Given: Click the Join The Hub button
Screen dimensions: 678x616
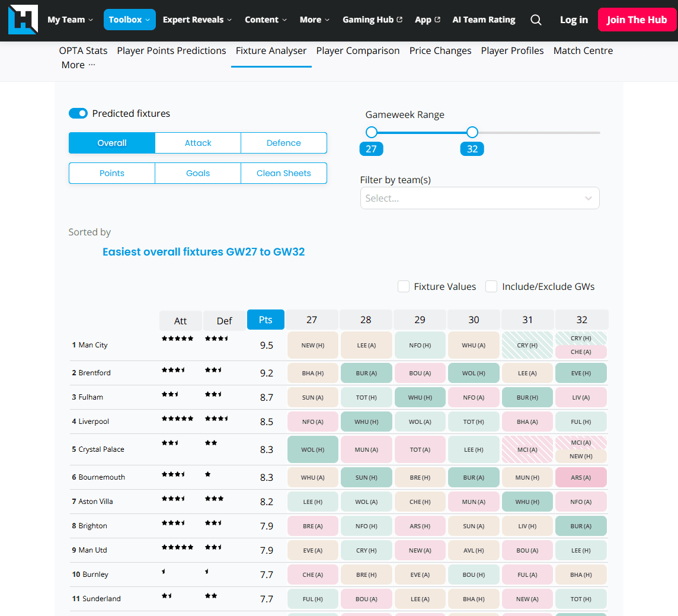Looking at the screenshot, I should point(637,20).
